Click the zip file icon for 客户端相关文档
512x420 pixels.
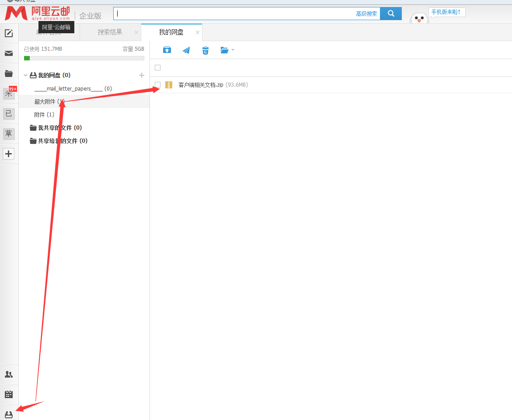pos(168,85)
